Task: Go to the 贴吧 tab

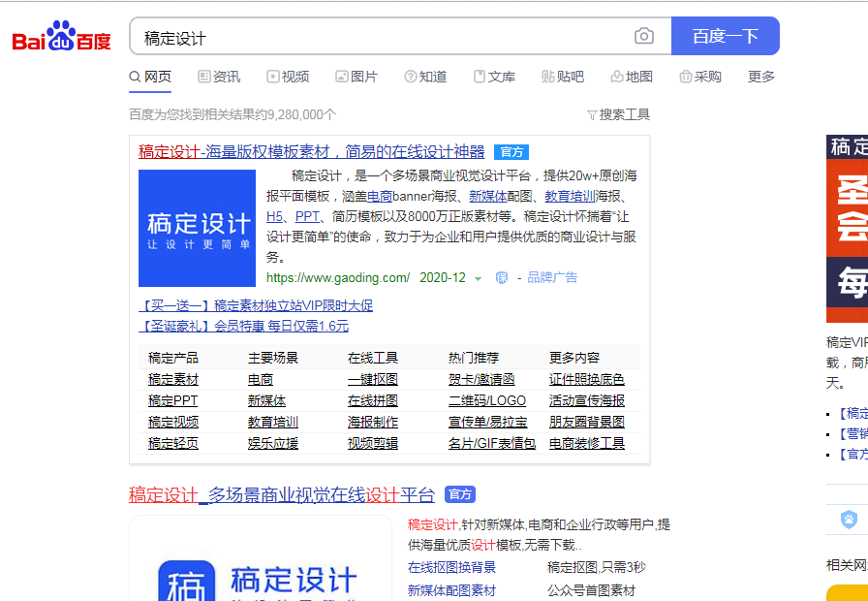Action: (x=563, y=77)
